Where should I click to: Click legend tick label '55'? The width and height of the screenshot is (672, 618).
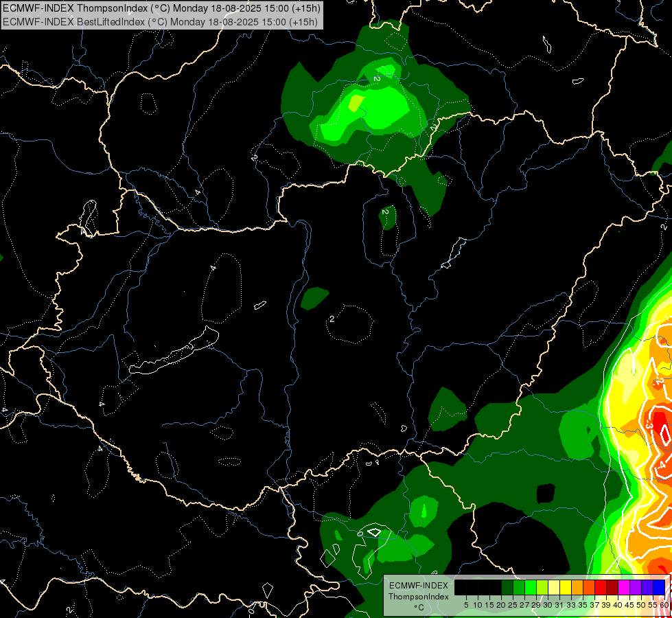point(653,605)
